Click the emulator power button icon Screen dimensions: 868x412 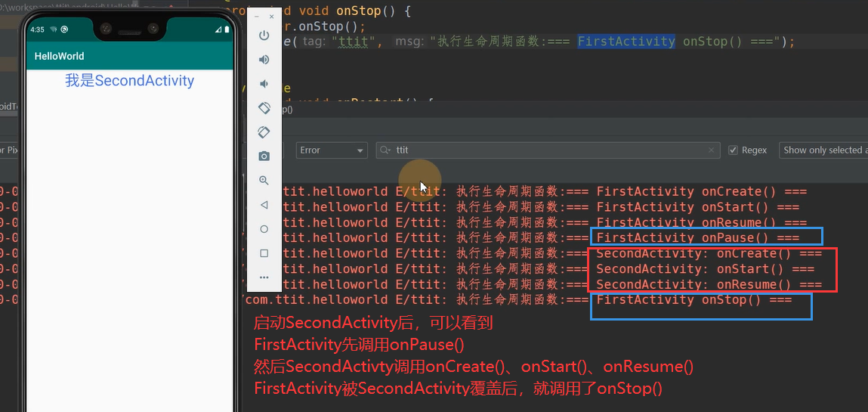[x=264, y=36]
